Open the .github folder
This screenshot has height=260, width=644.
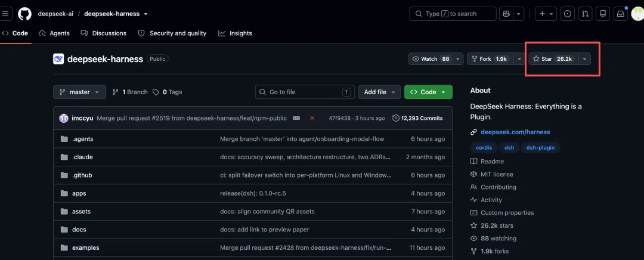pos(82,175)
